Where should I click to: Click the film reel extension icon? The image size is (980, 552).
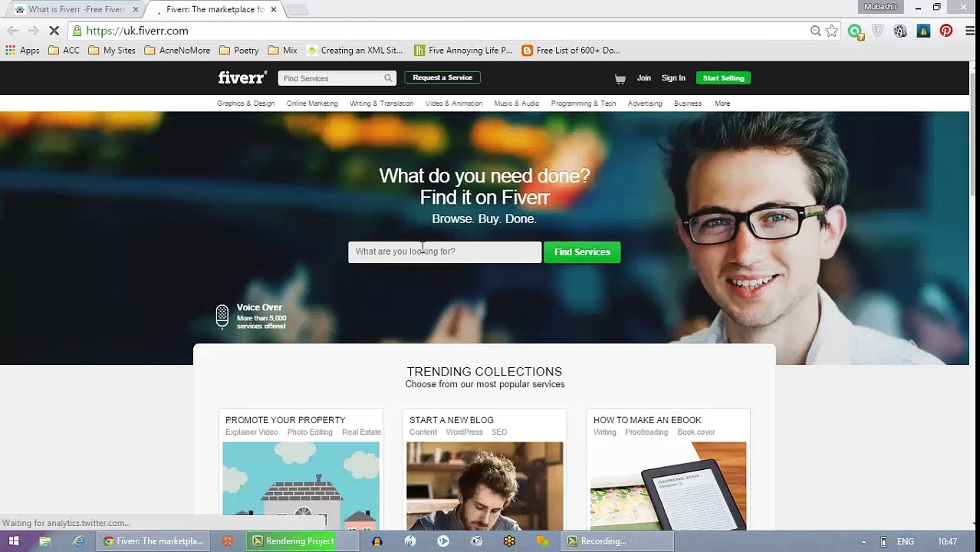point(900,31)
